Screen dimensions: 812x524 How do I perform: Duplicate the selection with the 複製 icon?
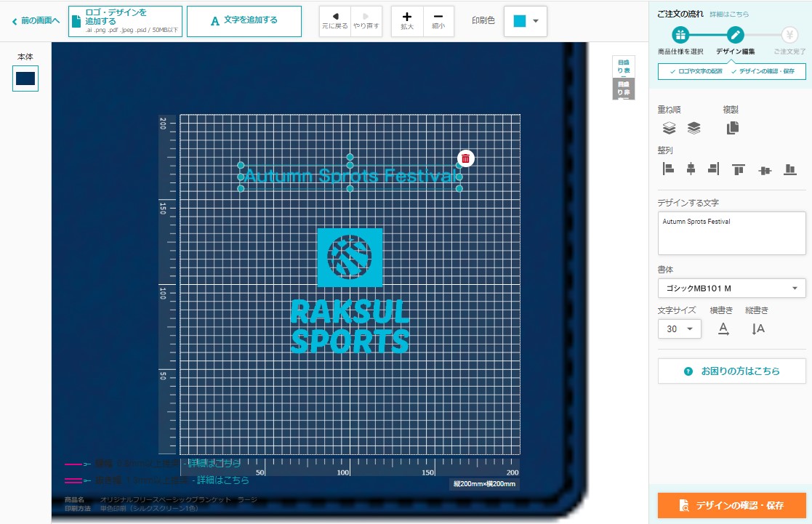(x=732, y=128)
